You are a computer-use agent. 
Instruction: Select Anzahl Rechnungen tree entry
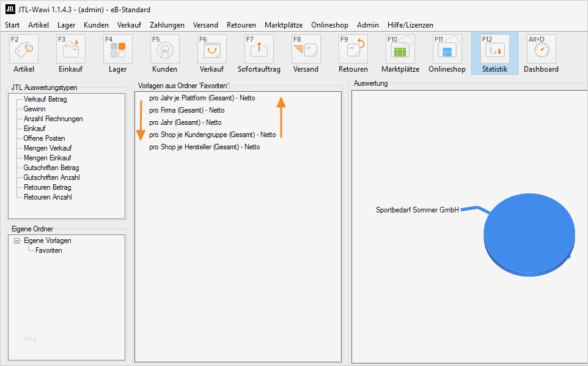tap(53, 119)
